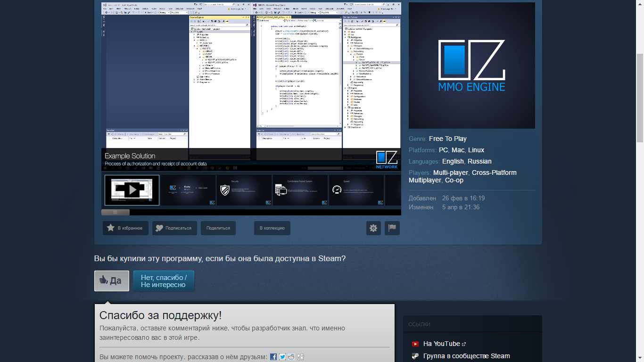Viewport: 644px width, 362px height.
Task: Click the horizontal thumbnail strip scrollbar handle
Action: click(116, 213)
